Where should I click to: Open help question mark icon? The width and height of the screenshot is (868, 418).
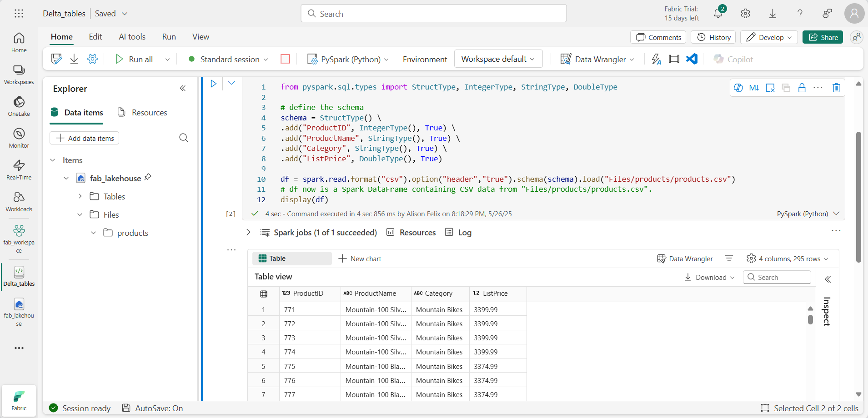[x=800, y=14]
